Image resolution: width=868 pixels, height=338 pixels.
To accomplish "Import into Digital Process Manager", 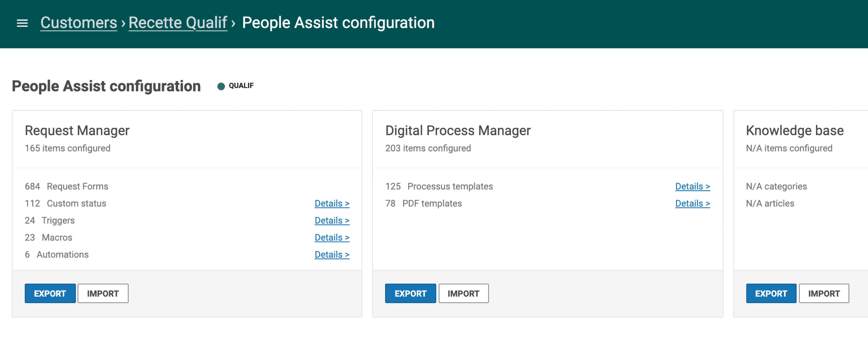I will point(463,293).
